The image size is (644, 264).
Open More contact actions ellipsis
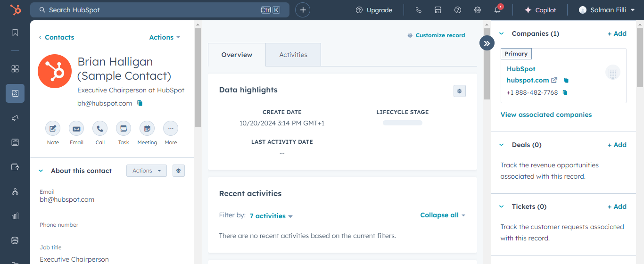pos(171,128)
